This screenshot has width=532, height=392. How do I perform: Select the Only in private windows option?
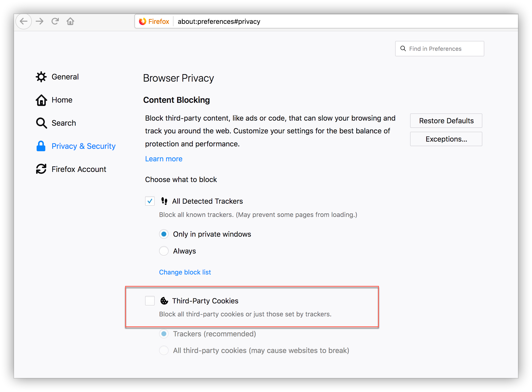[164, 234]
